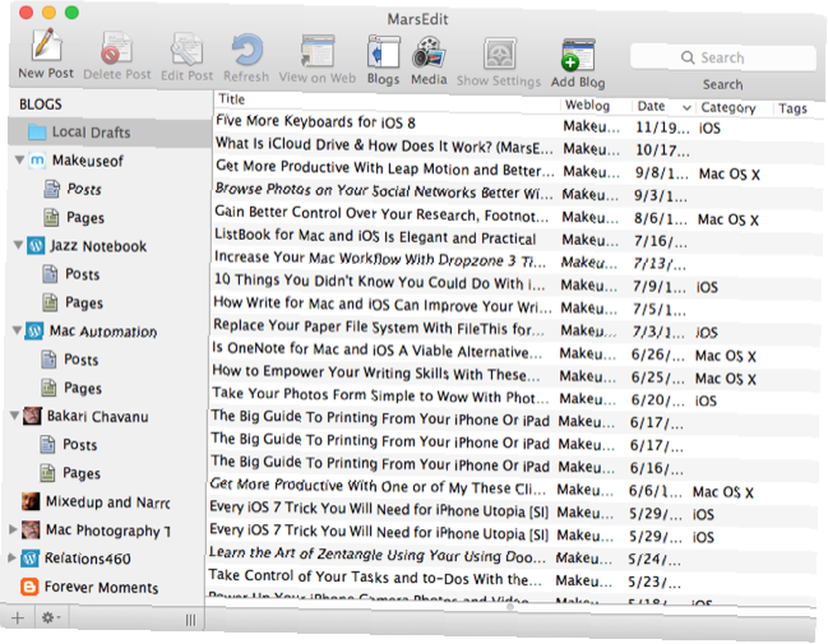
Task: Open the gear action menu below the sidebar
Action: [51, 618]
